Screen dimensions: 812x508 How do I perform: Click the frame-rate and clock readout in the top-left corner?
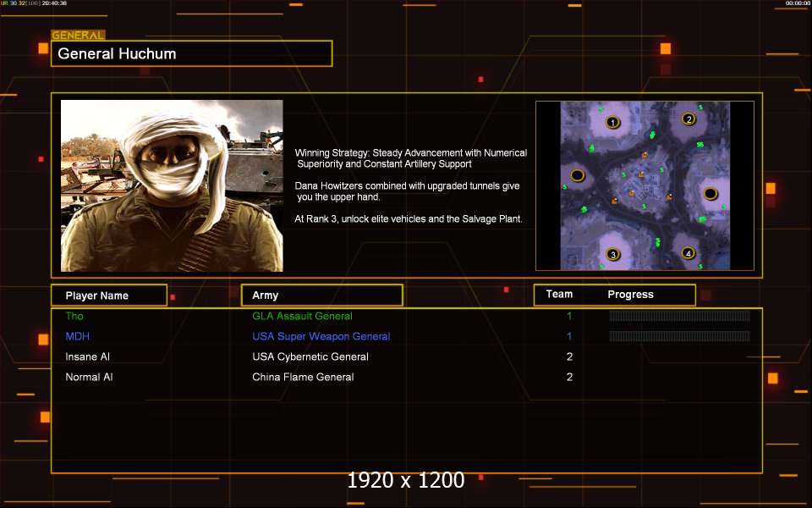pos(34,3)
